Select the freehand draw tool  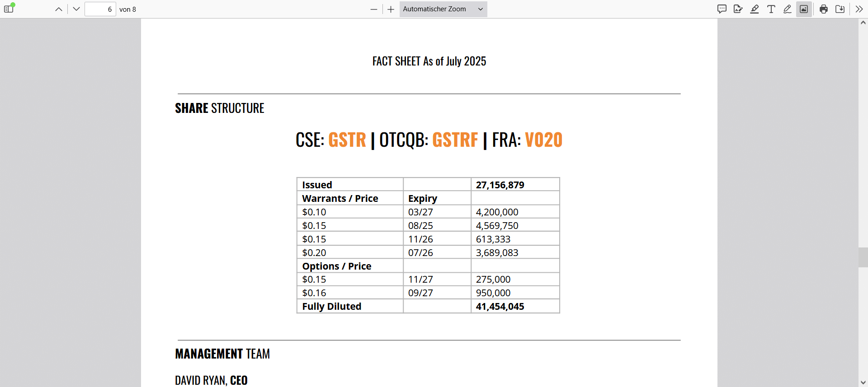[x=788, y=9]
